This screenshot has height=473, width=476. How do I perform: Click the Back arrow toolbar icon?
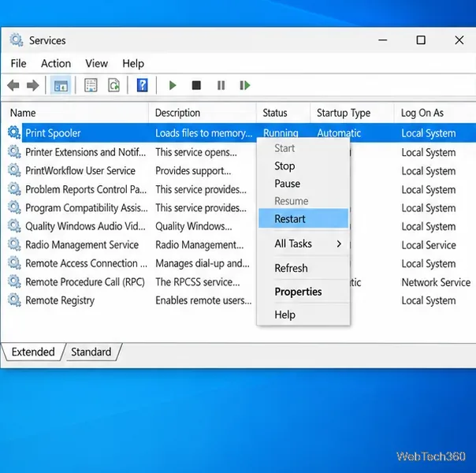coord(13,85)
